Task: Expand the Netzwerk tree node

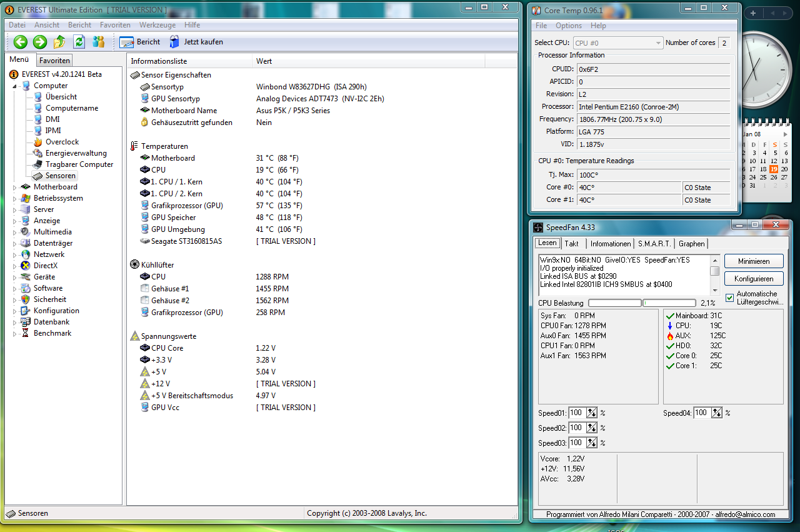Action: point(15,254)
